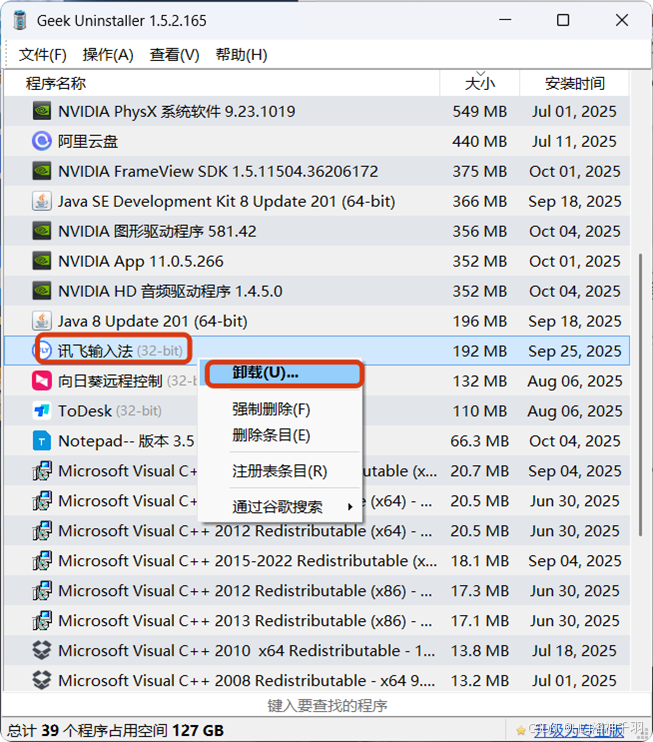
Task: Select the Notepad-- 版本 3.5 entry
Action: [x=317, y=441]
